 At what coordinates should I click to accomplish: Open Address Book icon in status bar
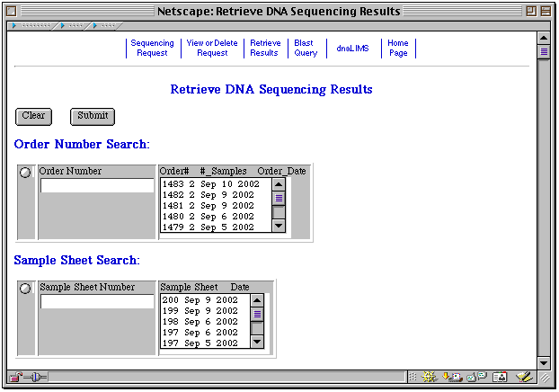click(x=500, y=377)
